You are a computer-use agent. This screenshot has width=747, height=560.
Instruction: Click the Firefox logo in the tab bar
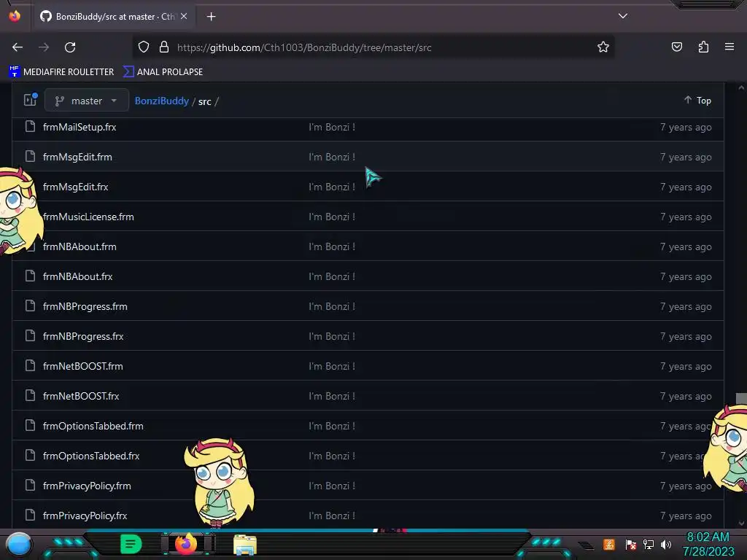(x=15, y=16)
